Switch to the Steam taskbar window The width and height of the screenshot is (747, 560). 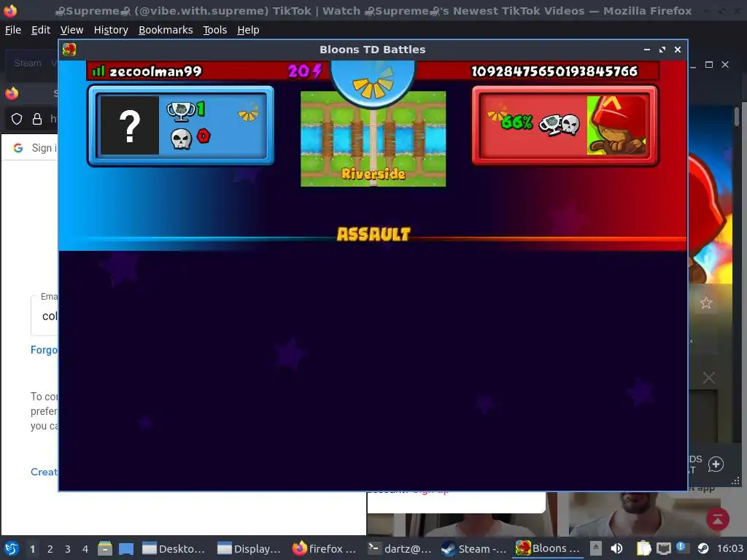point(474,548)
